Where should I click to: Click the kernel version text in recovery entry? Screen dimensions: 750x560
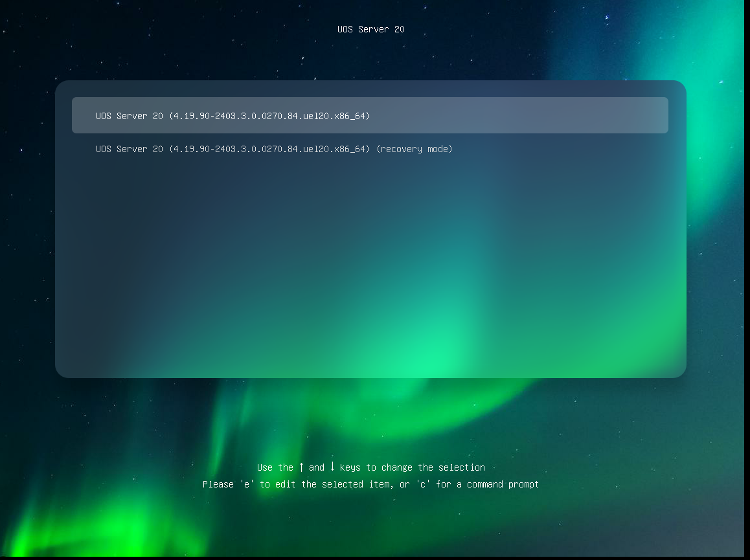pos(269,149)
